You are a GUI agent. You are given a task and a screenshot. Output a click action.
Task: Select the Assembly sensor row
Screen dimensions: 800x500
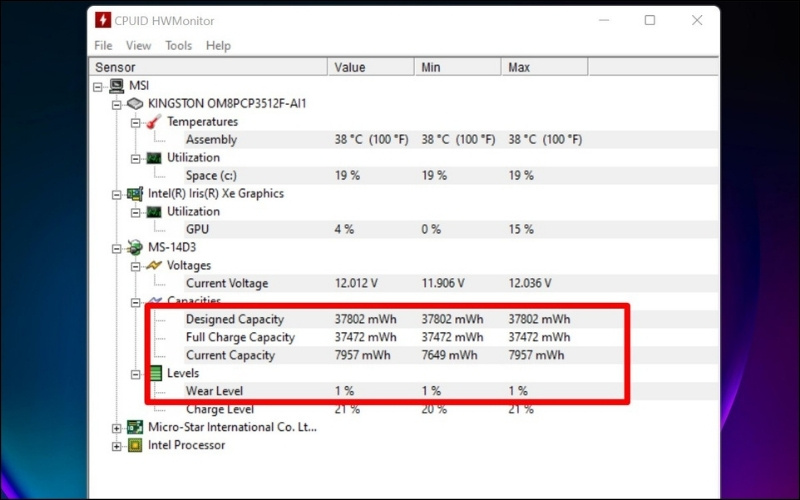pyautogui.click(x=451, y=139)
